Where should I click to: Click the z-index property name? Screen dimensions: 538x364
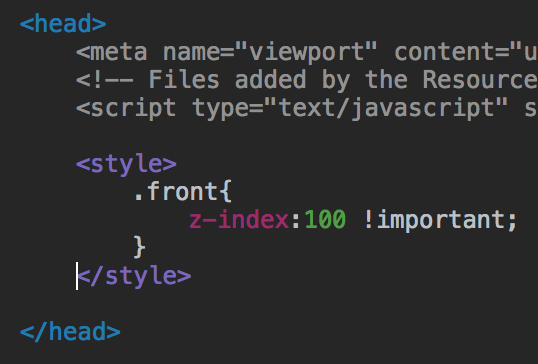pyautogui.click(x=239, y=220)
